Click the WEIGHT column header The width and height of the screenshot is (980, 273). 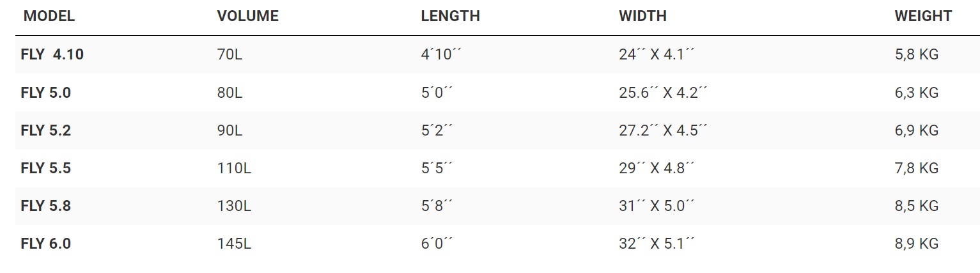(x=923, y=17)
